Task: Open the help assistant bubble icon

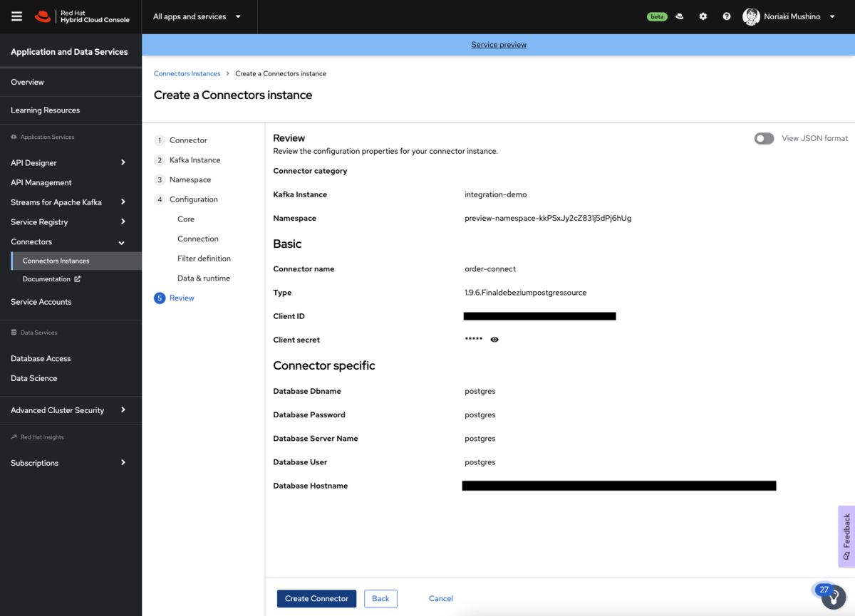Action: [834, 597]
